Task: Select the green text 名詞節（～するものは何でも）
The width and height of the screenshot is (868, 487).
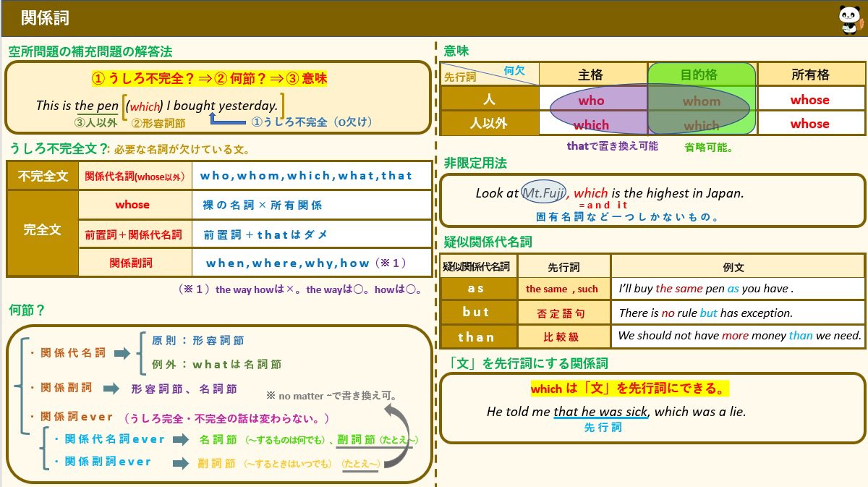Action: click(264, 439)
